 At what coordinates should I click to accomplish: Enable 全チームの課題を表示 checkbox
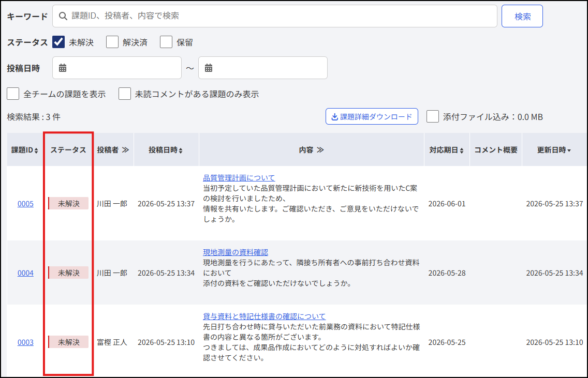click(x=13, y=94)
